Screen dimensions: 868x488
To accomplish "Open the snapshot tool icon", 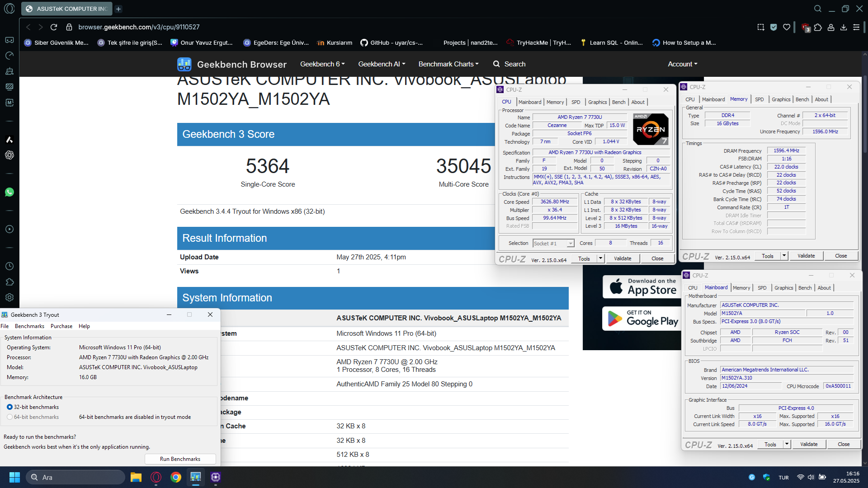I will (761, 27).
